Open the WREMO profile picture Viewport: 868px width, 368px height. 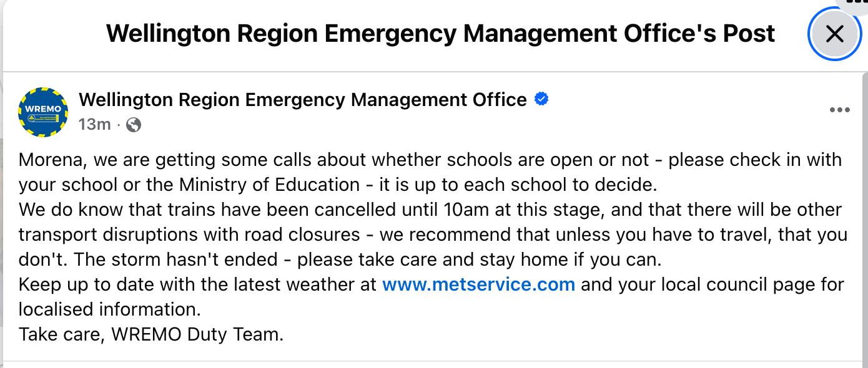(43, 112)
